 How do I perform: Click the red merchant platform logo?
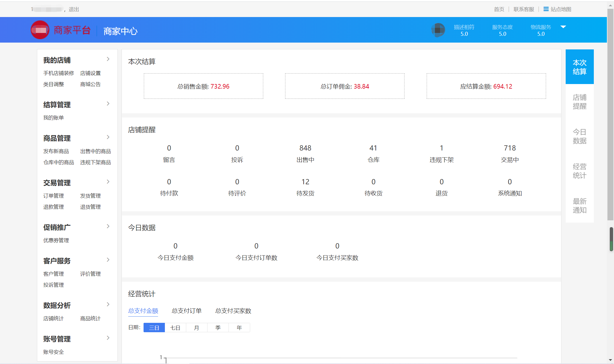(40, 30)
